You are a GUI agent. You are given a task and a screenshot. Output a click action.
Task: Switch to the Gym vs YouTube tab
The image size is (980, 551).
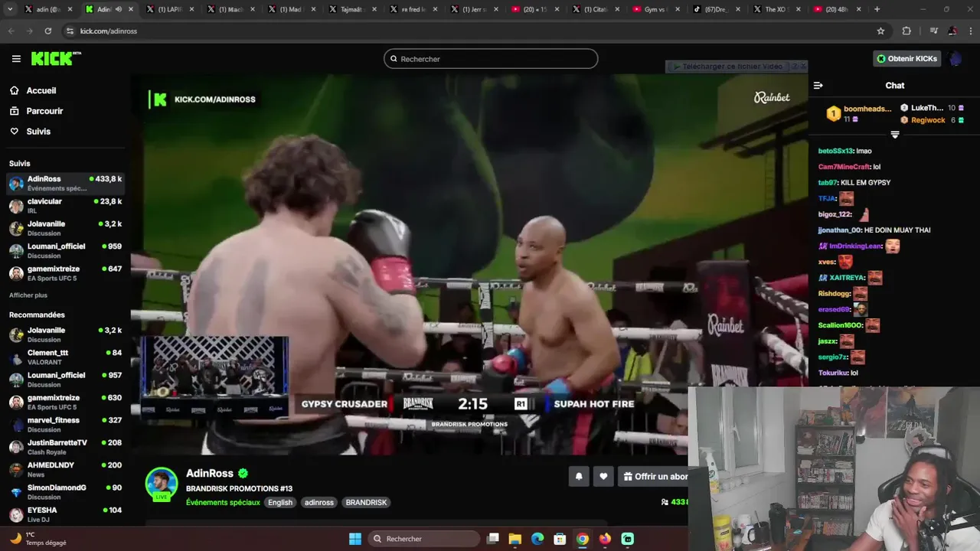655,9
